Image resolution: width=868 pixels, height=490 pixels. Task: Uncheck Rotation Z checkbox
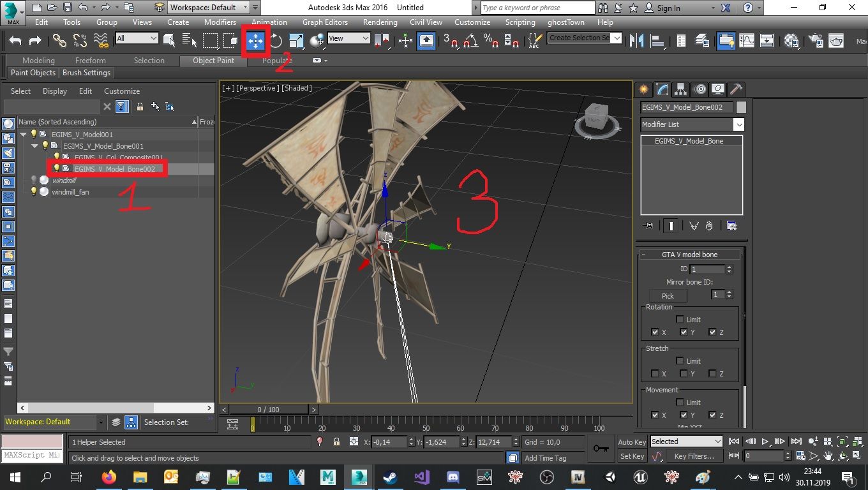pos(712,332)
